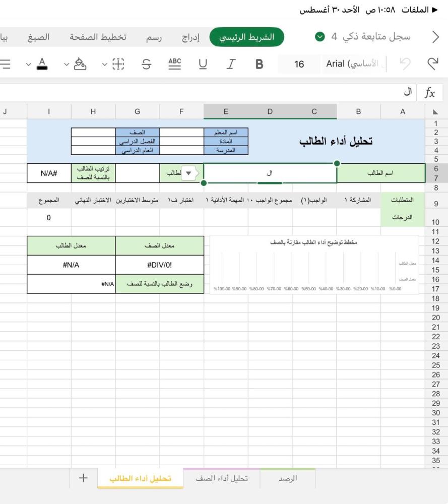The height and width of the screenshot is (504, 448).
Task: Open the student name dropdown arrow
Action: coord(188,173)
